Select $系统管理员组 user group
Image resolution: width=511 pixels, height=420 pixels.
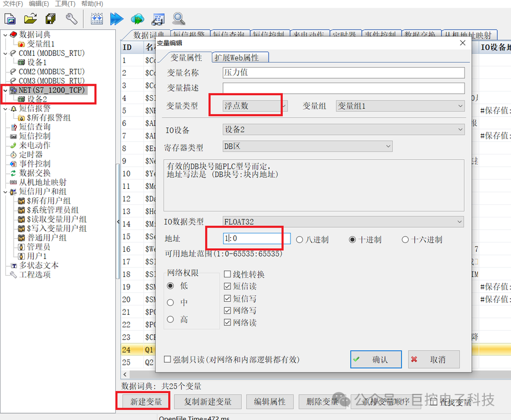(x=52, y=210)
